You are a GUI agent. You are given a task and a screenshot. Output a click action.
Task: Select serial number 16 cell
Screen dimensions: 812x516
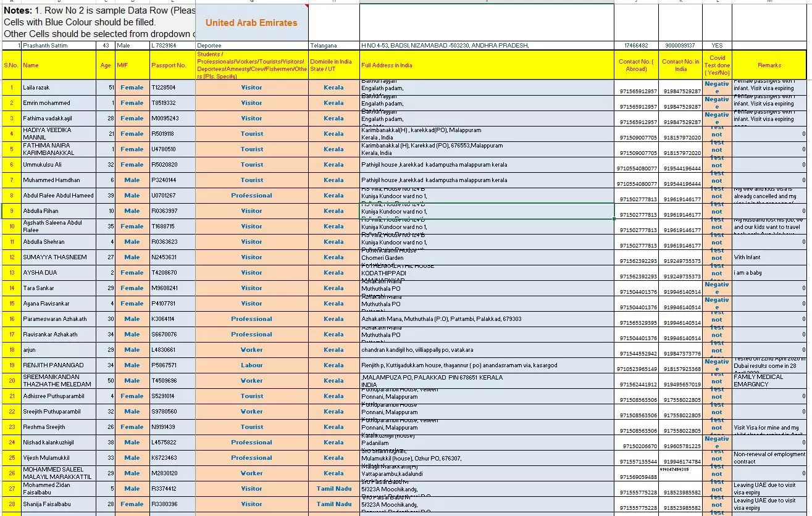coord(11,319)
